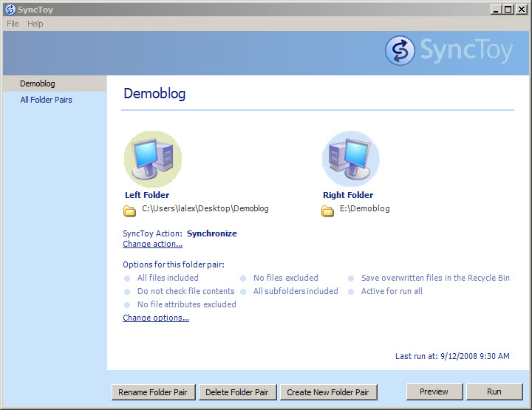Click the Delete Folder Pair button
Image resolution: width=532 pixels, height=410 pixels.
click(x=237, y=392)
